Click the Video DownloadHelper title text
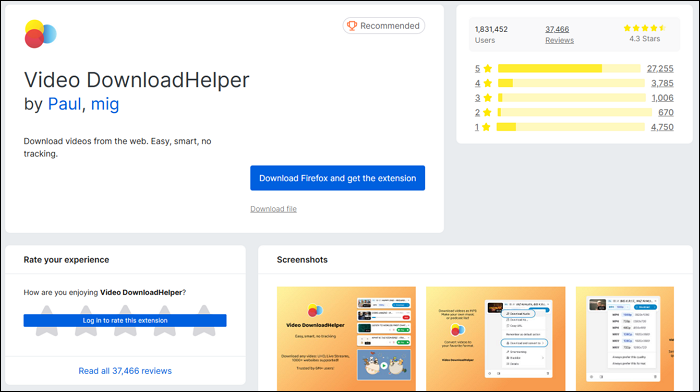 coord(137,80)
